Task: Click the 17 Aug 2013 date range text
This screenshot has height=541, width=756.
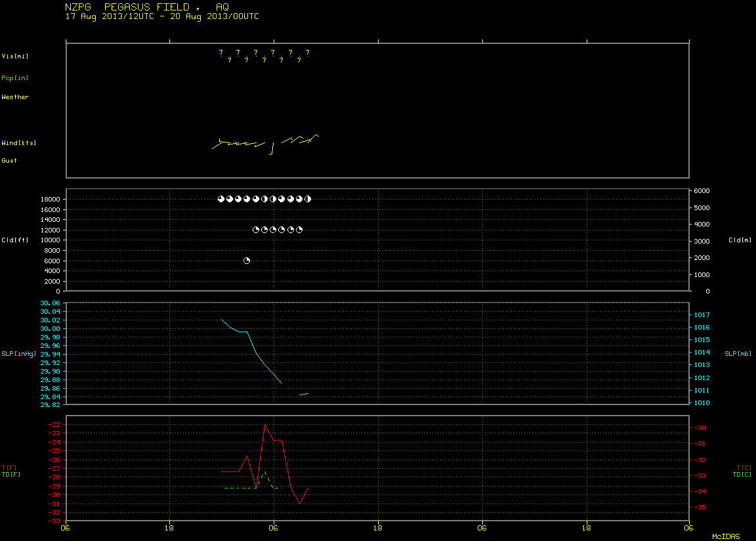Action: (x=162, y=16)
